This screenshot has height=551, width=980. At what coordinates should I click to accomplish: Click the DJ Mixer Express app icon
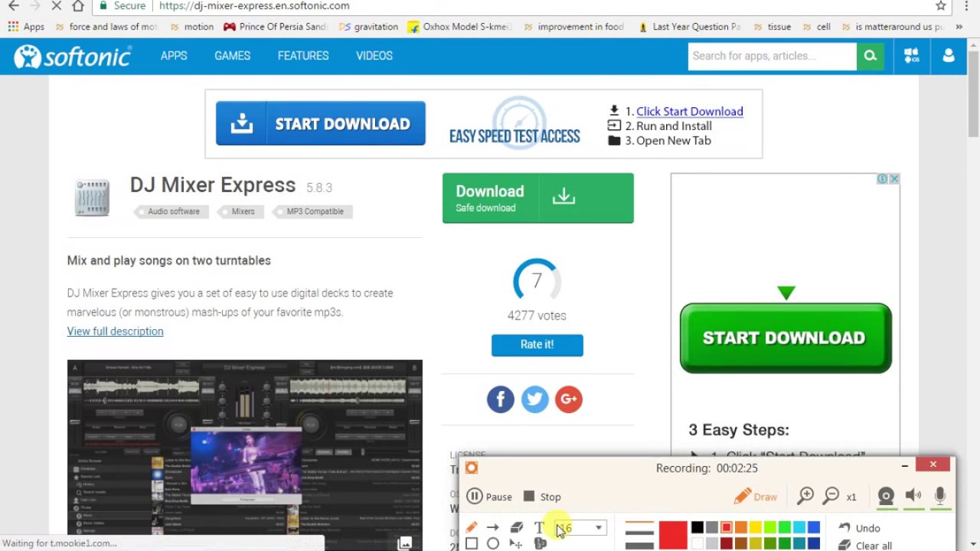[93, 197]
